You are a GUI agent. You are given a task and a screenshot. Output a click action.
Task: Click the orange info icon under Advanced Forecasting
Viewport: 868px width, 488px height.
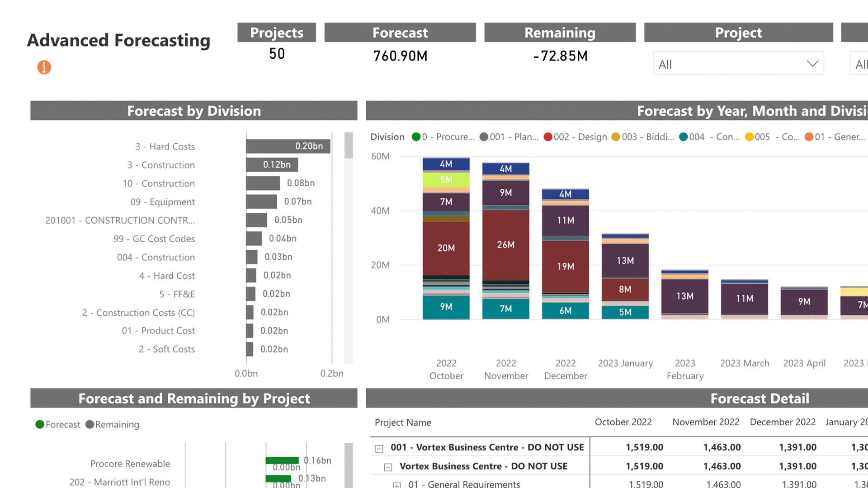click(43, 67)
